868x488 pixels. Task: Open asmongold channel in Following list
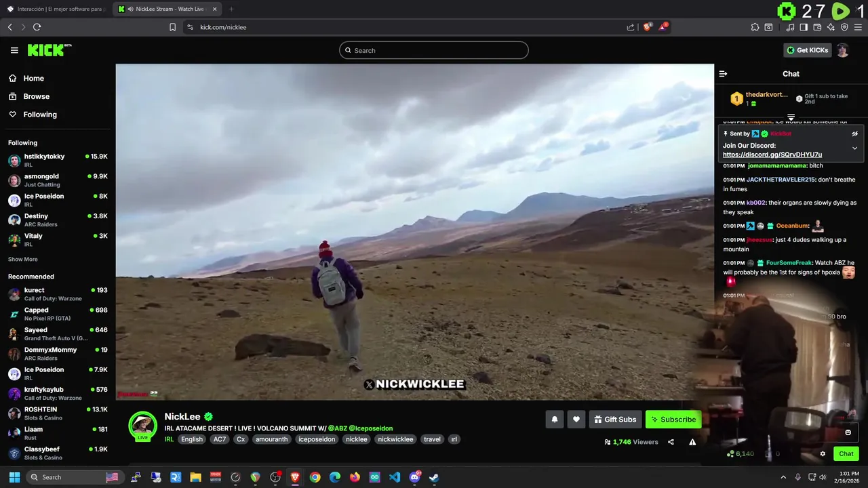click(58, 180)
